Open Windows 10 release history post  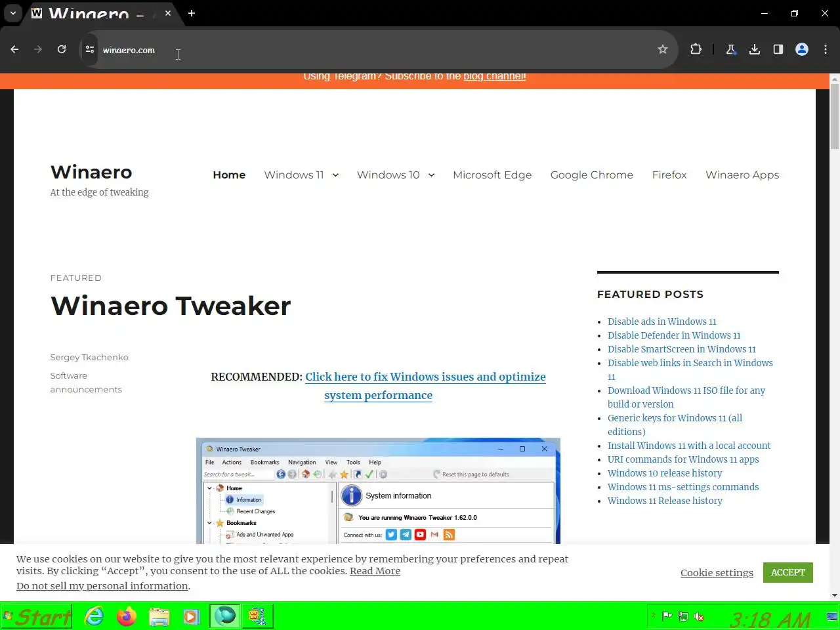[665, 473]
